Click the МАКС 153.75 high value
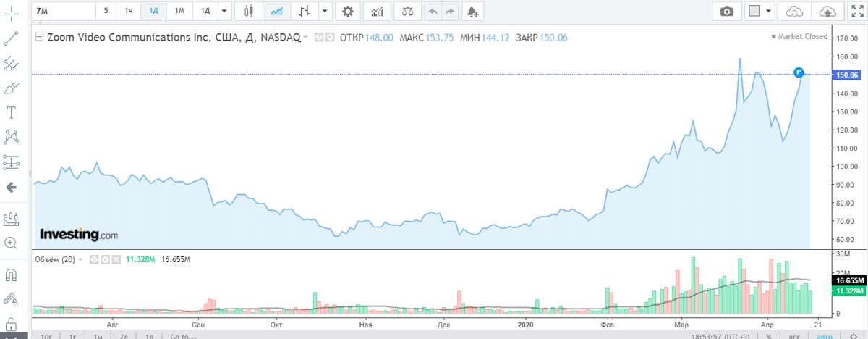 pos(427,37)
